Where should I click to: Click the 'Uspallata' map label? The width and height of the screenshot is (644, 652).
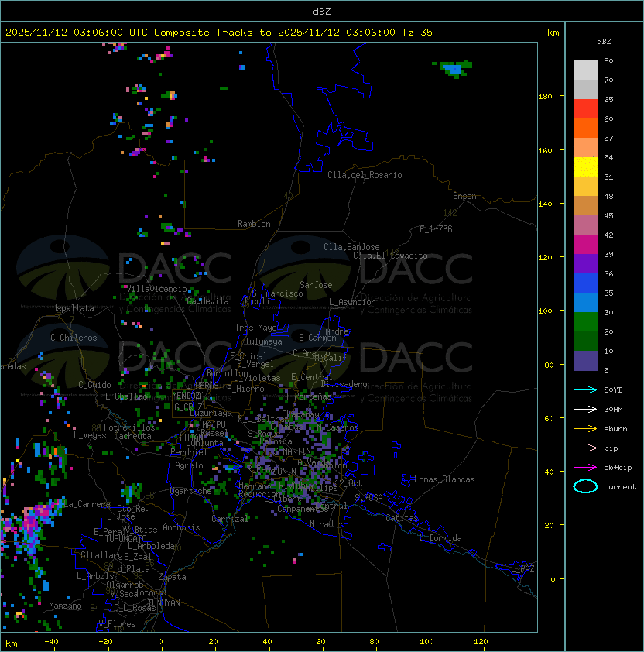point(73,308)
